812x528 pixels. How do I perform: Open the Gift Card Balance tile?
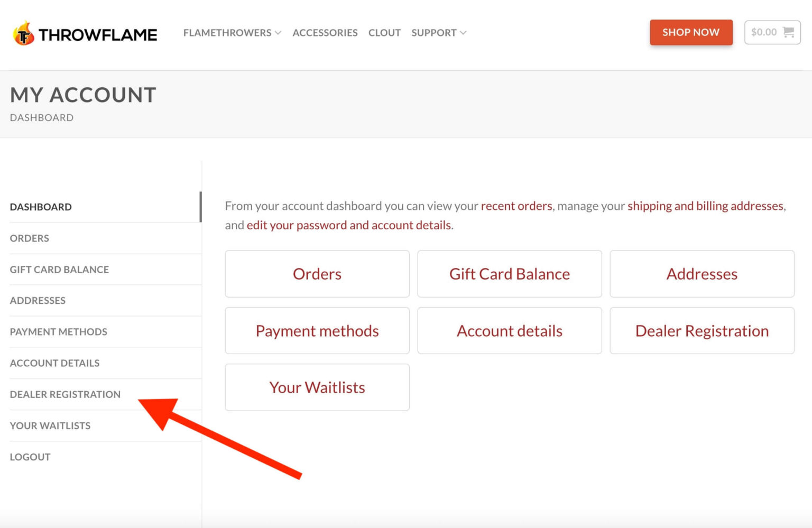click(x=510, y=274)
